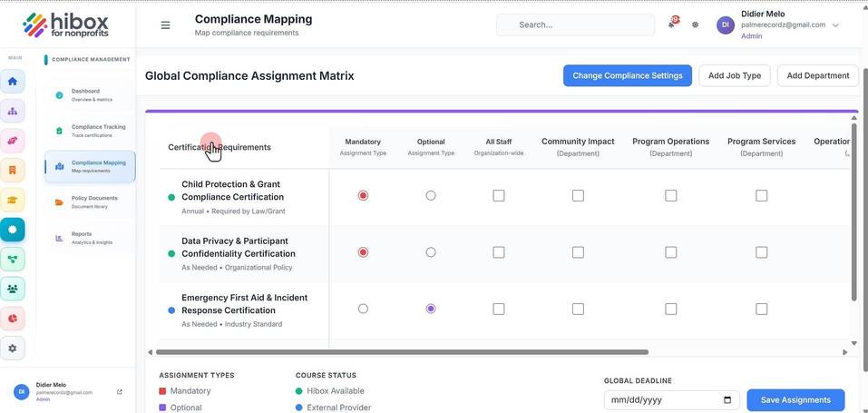The image size is (868, 413).
Task: Click the Search input field
Action: pos(575,25)
